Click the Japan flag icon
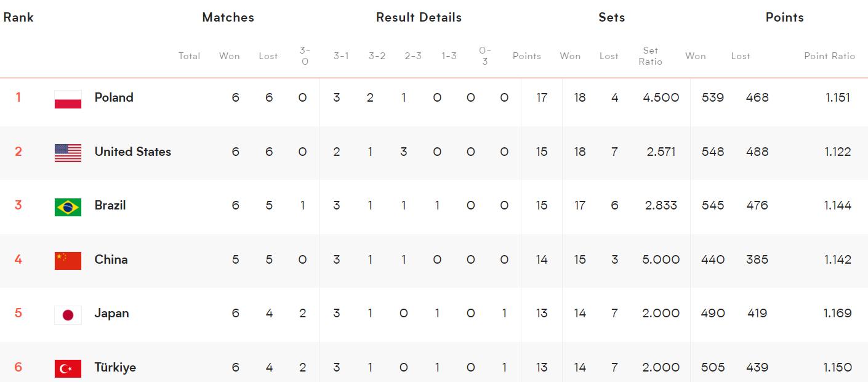Screen dimensions: 868x382 pyautogui.click(x=68, y=315)
